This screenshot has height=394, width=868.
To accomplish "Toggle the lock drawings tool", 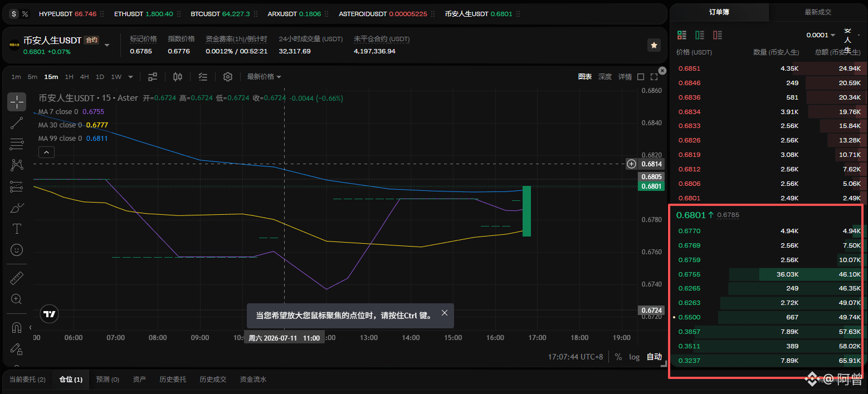I will point(17,348).
